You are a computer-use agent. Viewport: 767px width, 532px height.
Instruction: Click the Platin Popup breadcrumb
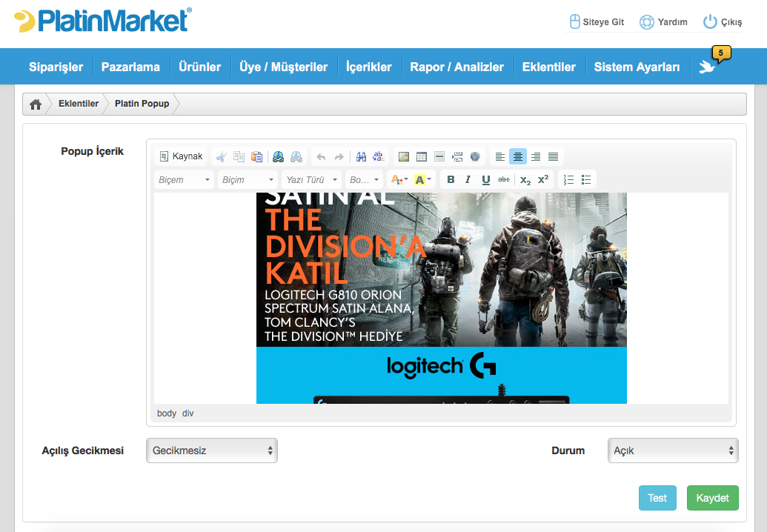coord(142,104)
